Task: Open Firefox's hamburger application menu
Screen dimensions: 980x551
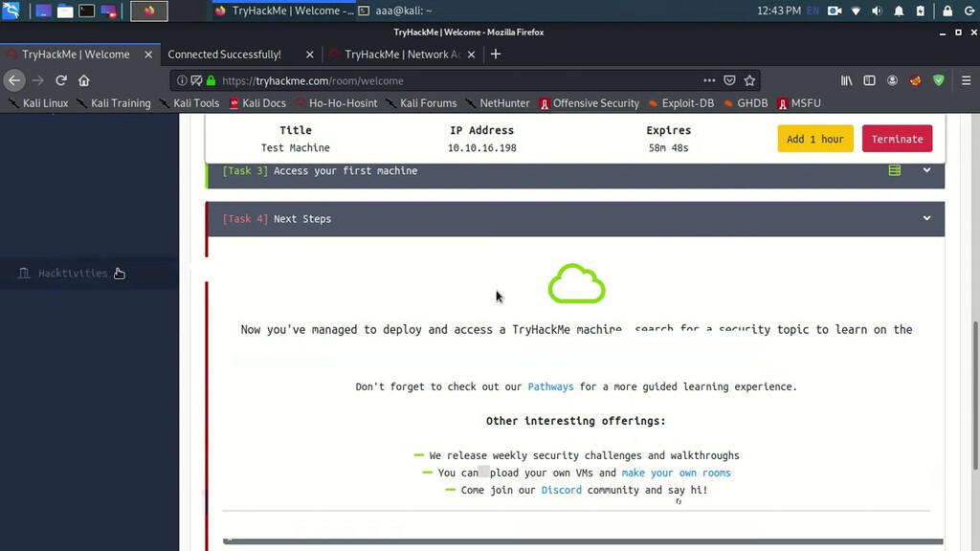Action: point(965,80)
